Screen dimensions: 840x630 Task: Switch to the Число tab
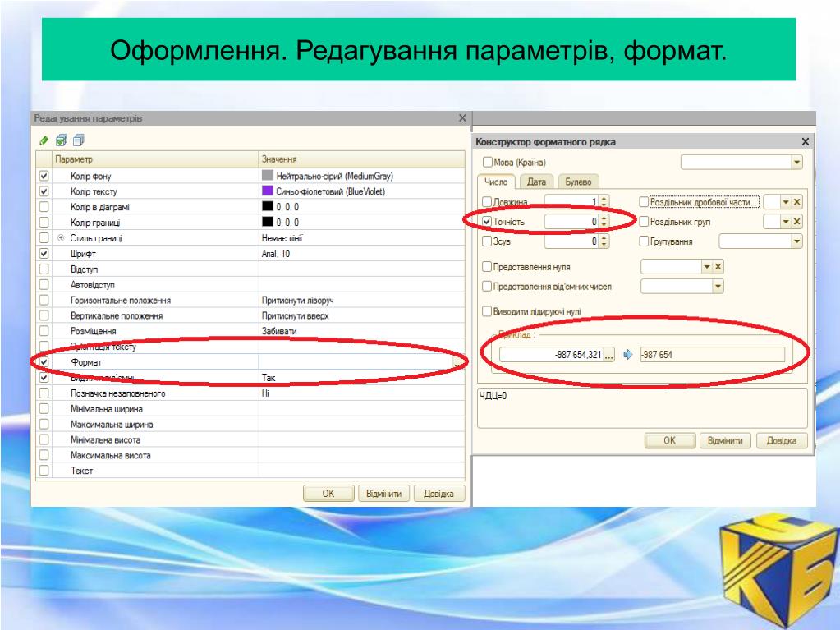[496, 182]
